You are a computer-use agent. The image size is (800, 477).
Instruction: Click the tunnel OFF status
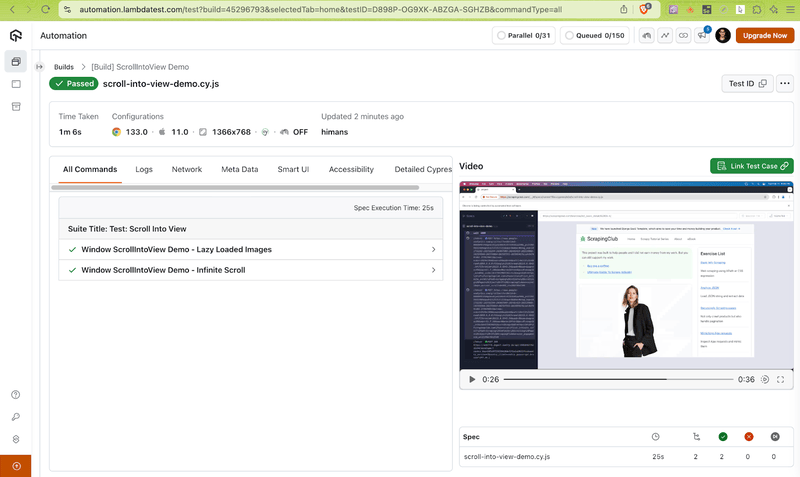295,132
